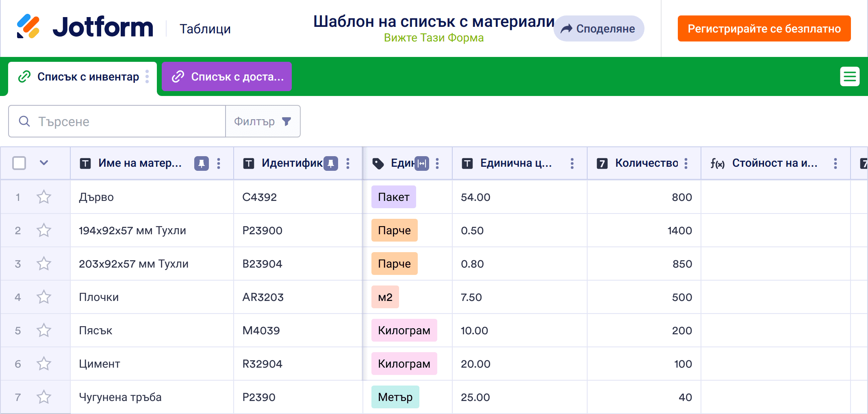The width and height of the screenshot is (868, 414).
Task: Star the Дърво row
Action: pos(44,197)
